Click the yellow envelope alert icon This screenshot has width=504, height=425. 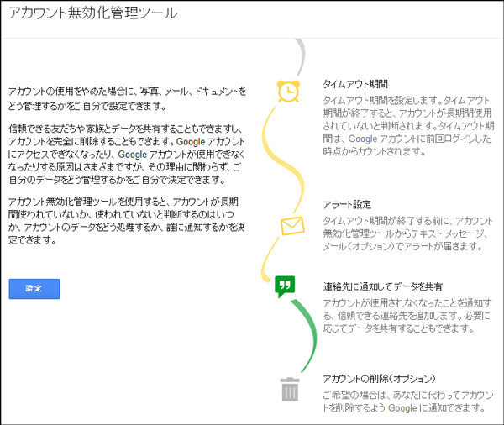tap(292, 226)
